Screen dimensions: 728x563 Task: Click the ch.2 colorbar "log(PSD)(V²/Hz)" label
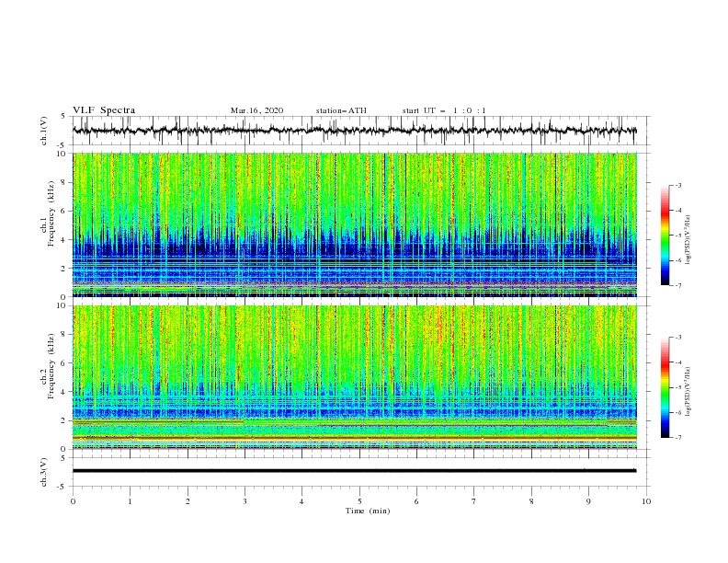[688, 391]
